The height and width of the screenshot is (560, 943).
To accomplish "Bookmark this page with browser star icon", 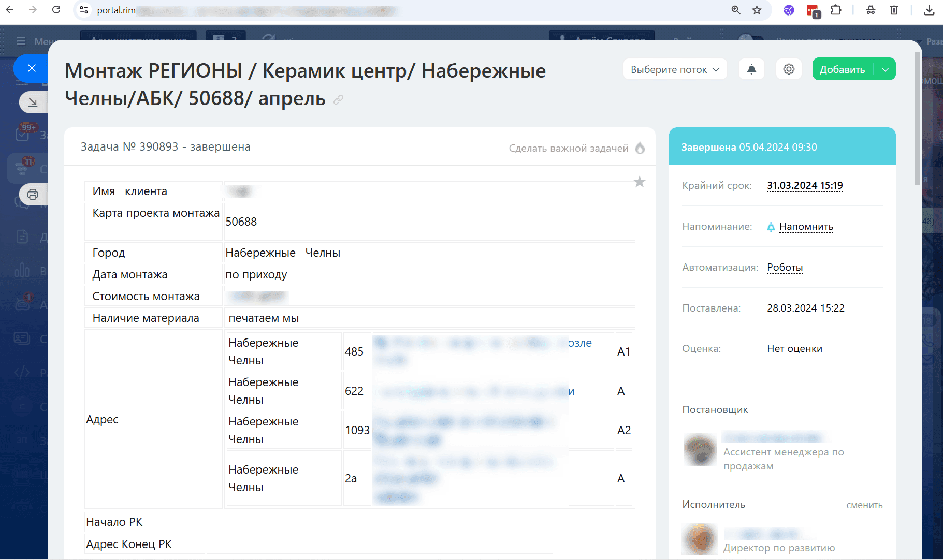I will (x=757, y=10).
